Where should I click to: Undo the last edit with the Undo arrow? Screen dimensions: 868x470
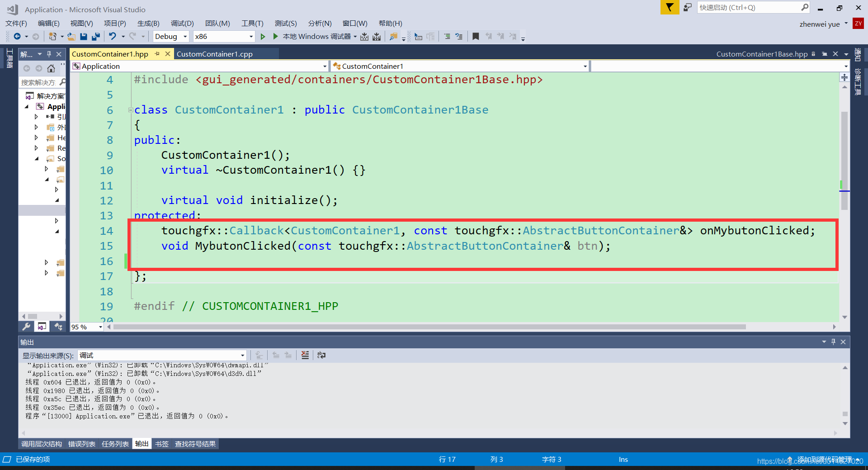[x=113, y=36]
